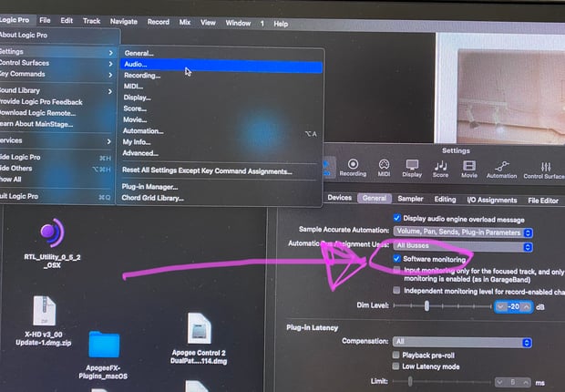Image resolution: width=565 pixels, height=392 pixels.
Task: Uncheck Display audio engine overload message
Action: [x=396, y=218]
